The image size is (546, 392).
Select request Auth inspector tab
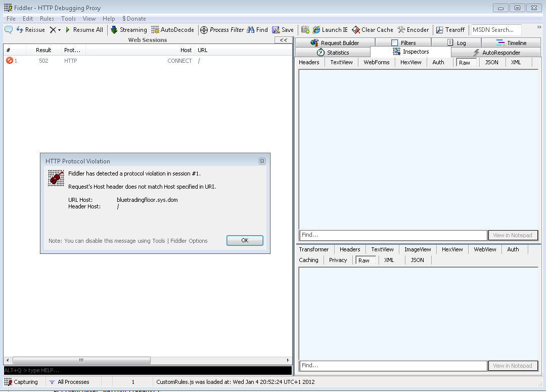(438, 62)
